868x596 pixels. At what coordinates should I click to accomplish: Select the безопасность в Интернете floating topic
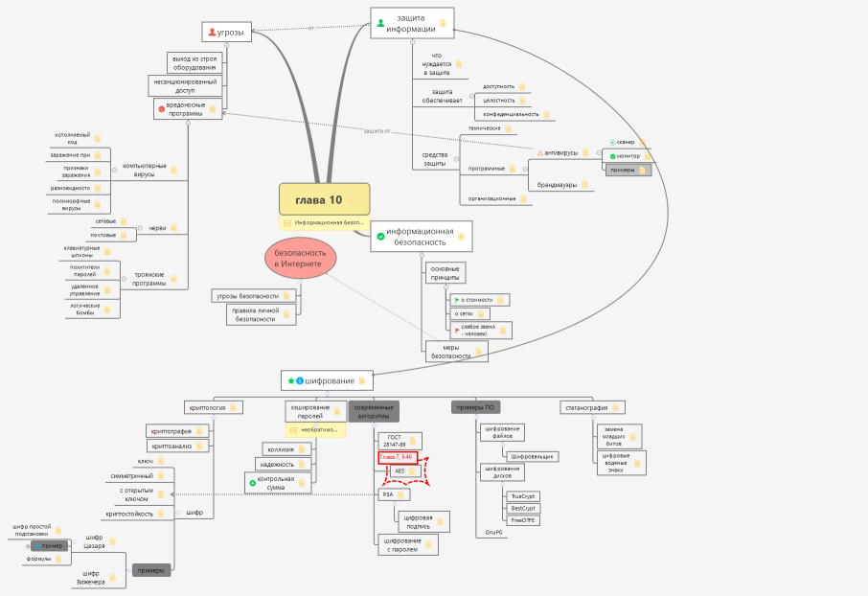pos(300,256)
